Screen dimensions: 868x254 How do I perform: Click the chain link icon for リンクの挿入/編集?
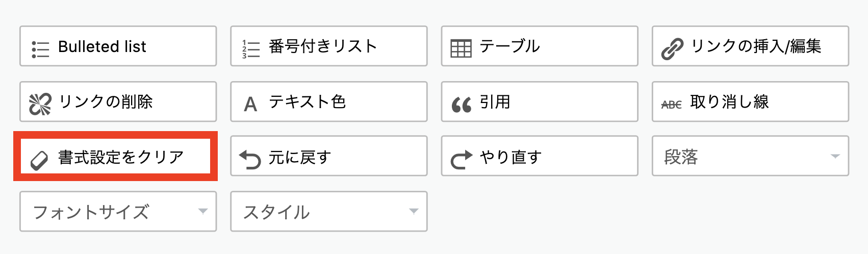(x=672, y=49)
